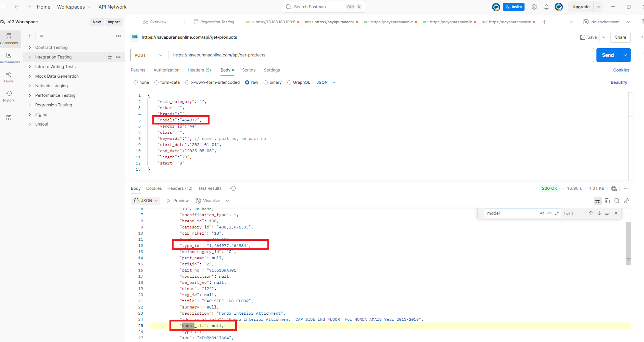Select the GraphQL body option

point(289,82)
